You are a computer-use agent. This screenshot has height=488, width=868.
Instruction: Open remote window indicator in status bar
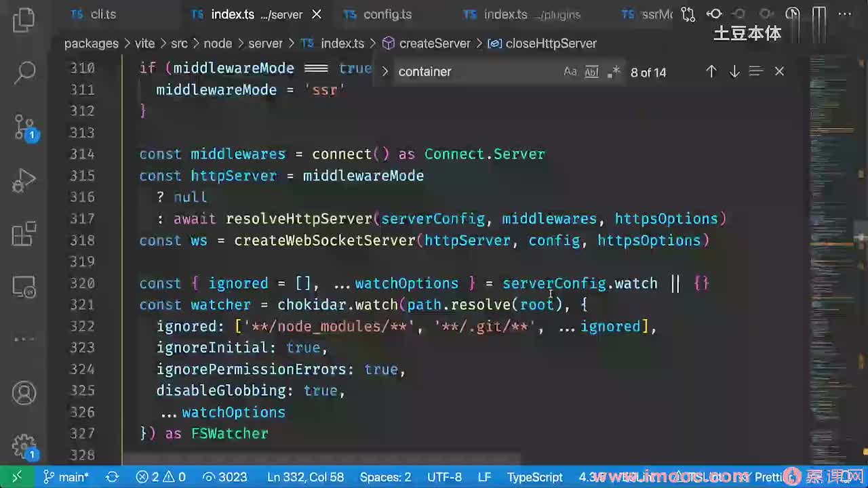[x=17, y=476]
